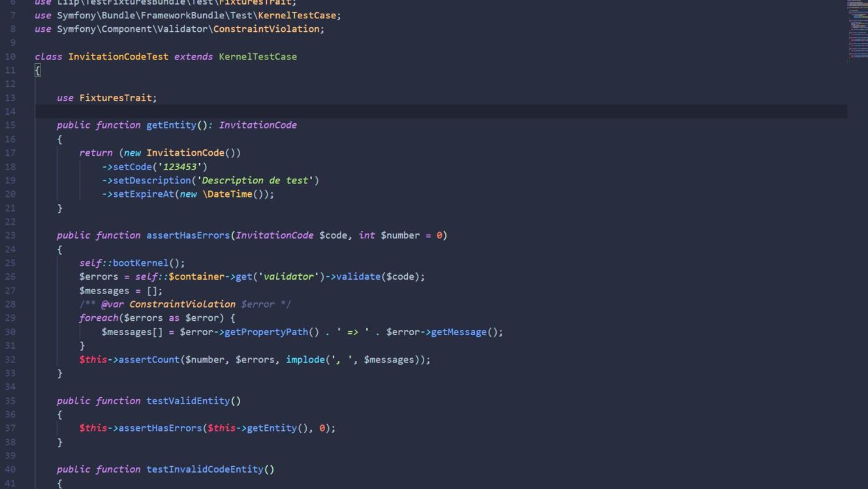Click KernelTestCase after the extends keyword
The image size is (868, 489).
[257, 57]
